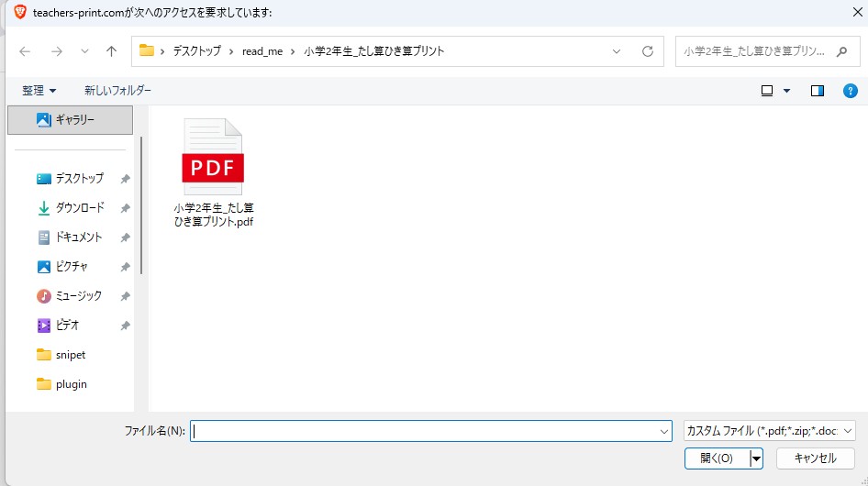Click the pin icon next to ビデオ
Image resolution: width=868 pixels, height=486 pixels.
pyautogui.click(x=125, y=326)
